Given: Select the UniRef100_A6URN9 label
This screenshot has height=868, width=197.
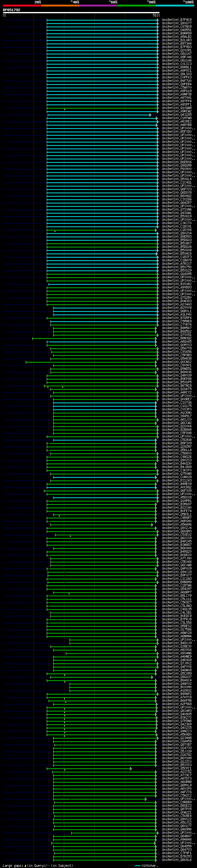Looking at the screenshot, I should click(177, 782).
